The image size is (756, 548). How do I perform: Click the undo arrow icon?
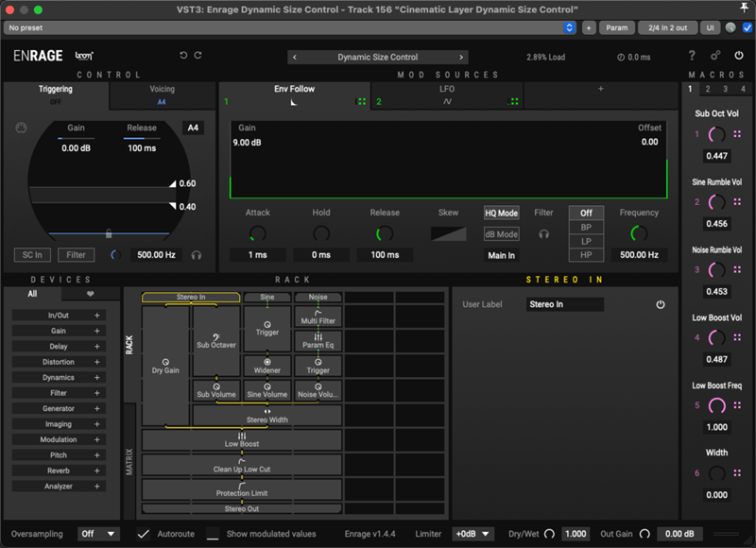coord(183,57)
